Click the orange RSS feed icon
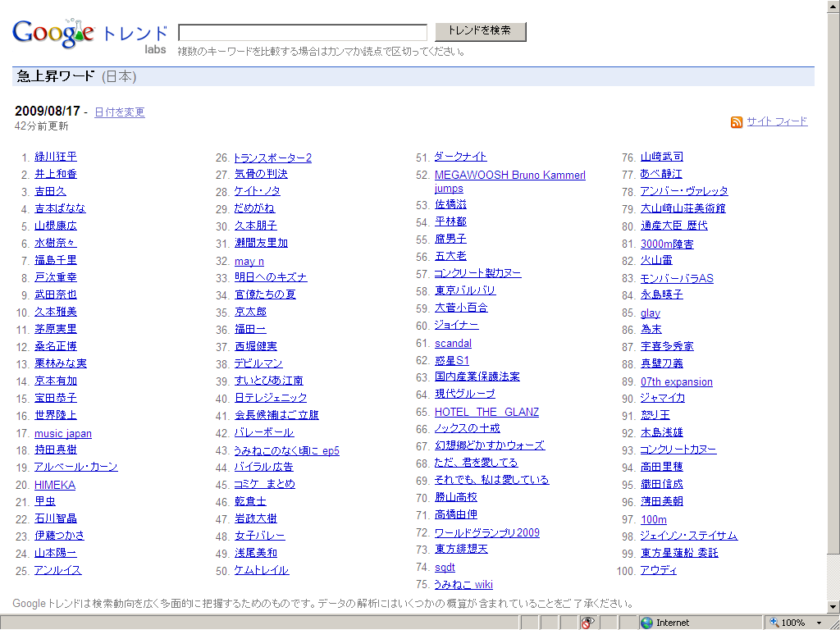Screen dimensions: 840x630 pos(737,122)
